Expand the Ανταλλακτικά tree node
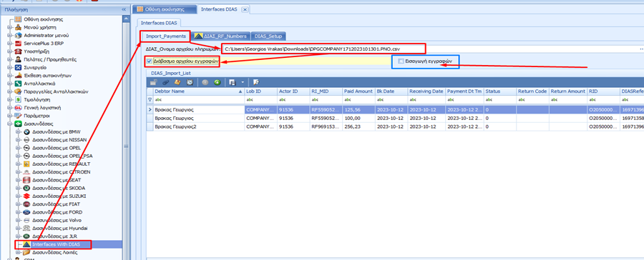This screenshot has width=644, height=260. click(x=9, y=84)
